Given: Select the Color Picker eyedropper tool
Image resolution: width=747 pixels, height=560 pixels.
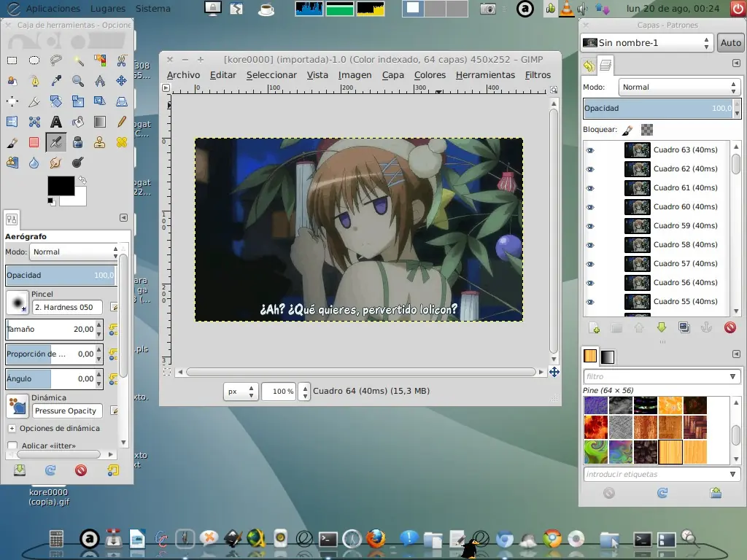Looking at the screenshot, I should tap(56, 81).
